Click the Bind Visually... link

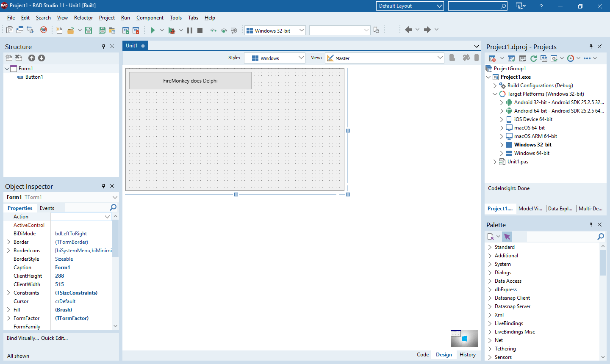pyautogui.click(x=23, y=338)
